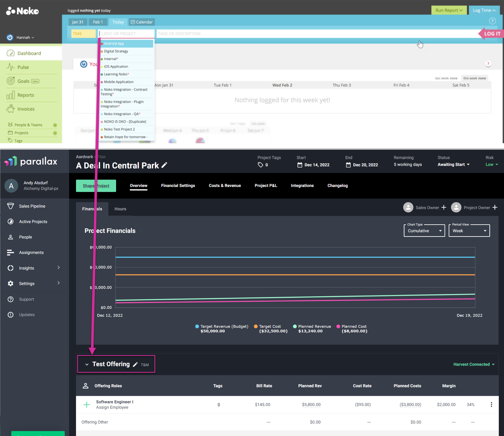Viewport: 504px width, 436px height.
Task: Open Harvest Connected dropdown
Action: pyautogui.click(x=474, y=364)
